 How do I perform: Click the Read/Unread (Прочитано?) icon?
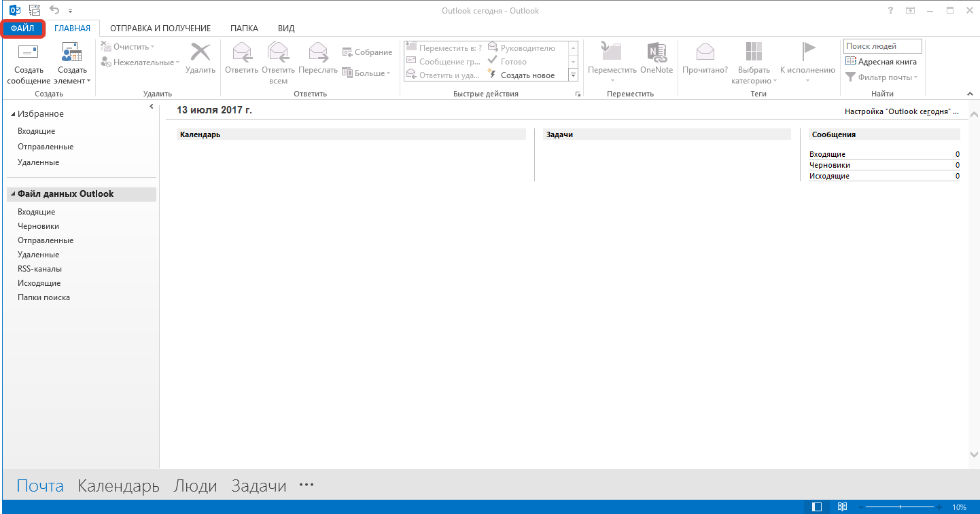tap(705, 52)
